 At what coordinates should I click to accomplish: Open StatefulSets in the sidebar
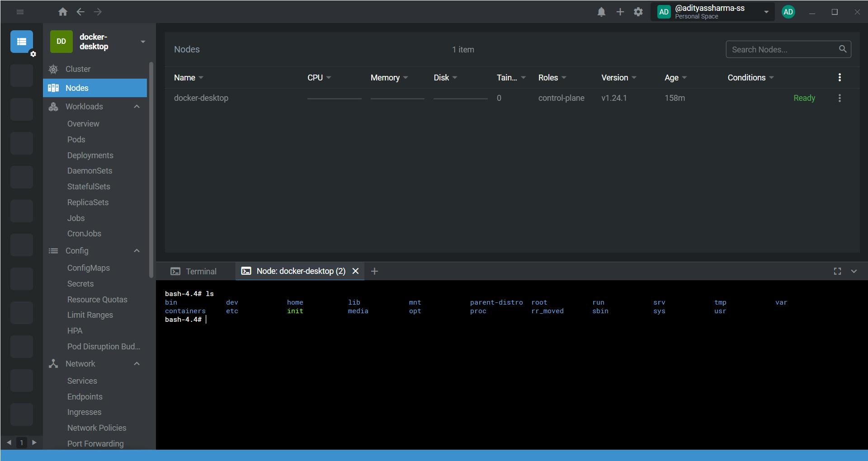(x=89, y=187)
